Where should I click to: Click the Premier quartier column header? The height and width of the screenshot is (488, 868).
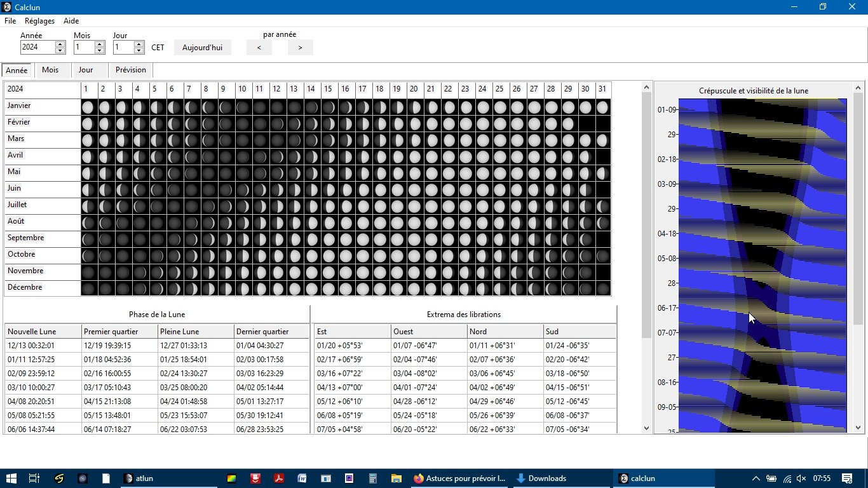point(119,331)
